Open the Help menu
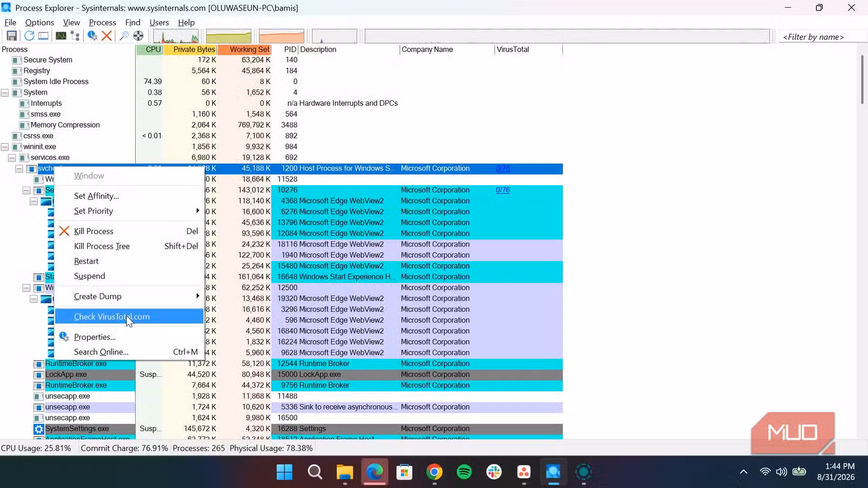This screenshot has width=868, height=488. pyautogui.click(x=186, y=23)
